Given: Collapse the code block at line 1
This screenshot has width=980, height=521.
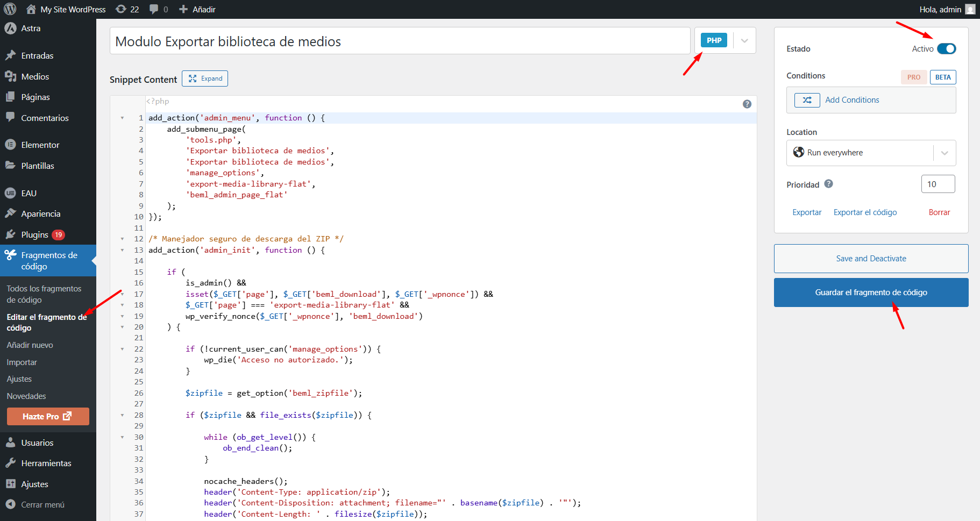Looking at the screenshot, I should tap(122, 118).
